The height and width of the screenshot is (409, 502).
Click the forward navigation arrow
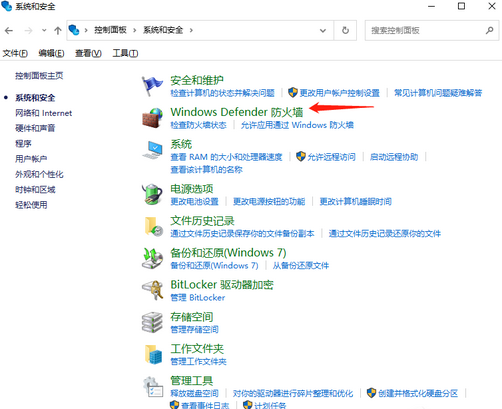(x=28, y=31)
